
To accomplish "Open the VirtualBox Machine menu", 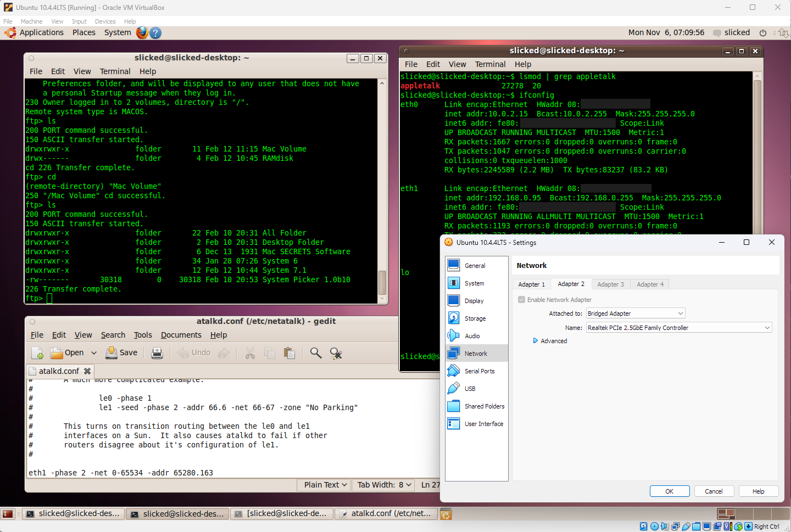I will coord(31,21).
